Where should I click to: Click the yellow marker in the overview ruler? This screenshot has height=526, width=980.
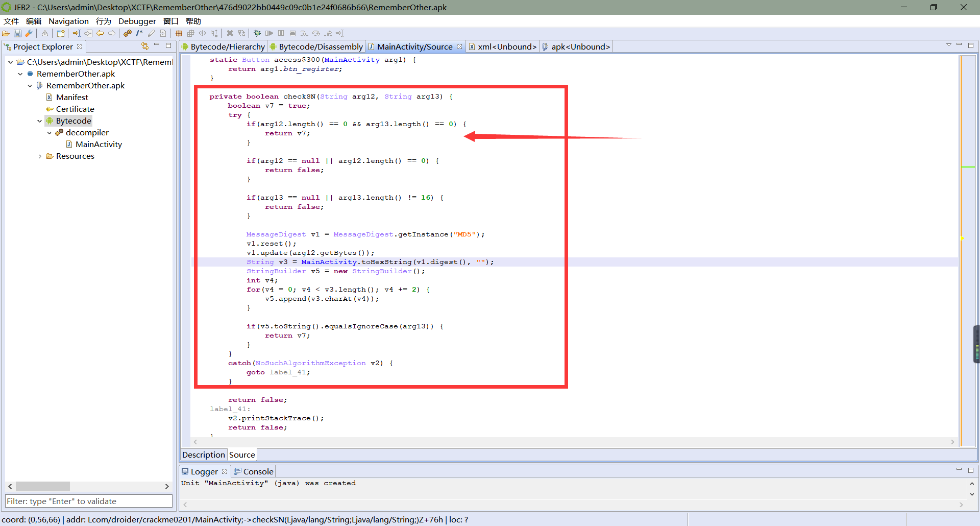click(962, 238)
